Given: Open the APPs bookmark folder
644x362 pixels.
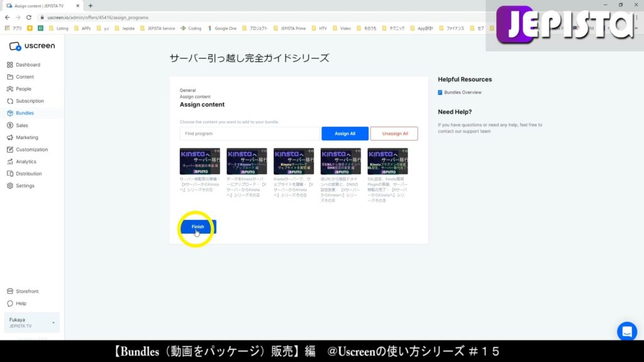Looking at the screenshot, I should coord(82,28).
